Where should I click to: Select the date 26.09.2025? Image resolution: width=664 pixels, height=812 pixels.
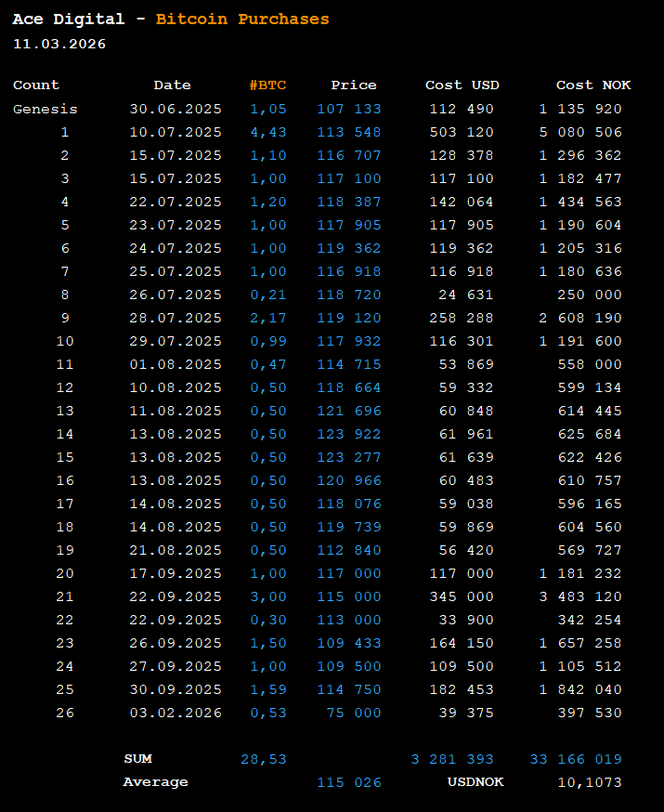[176, 643]
